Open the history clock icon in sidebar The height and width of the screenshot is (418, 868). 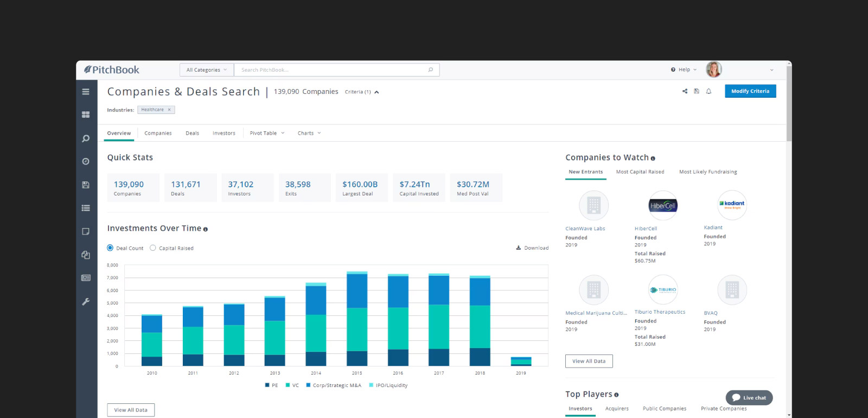pos(86,162)
